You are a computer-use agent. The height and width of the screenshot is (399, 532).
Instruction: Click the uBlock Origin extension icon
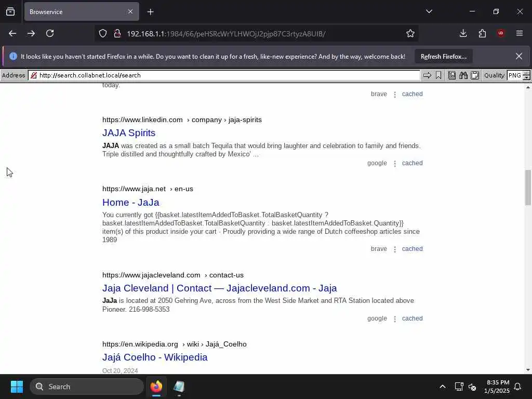click(x=501, y=33)
